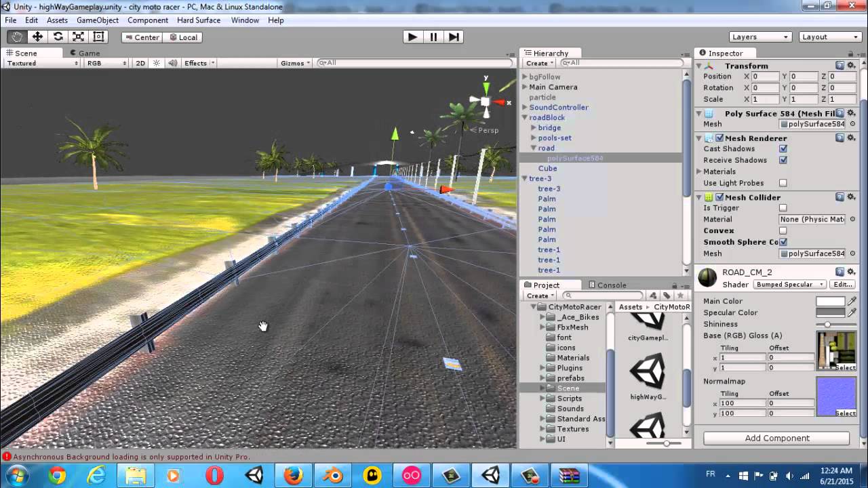Disable the Mesh Collider component checkbox

pos(719,197)
